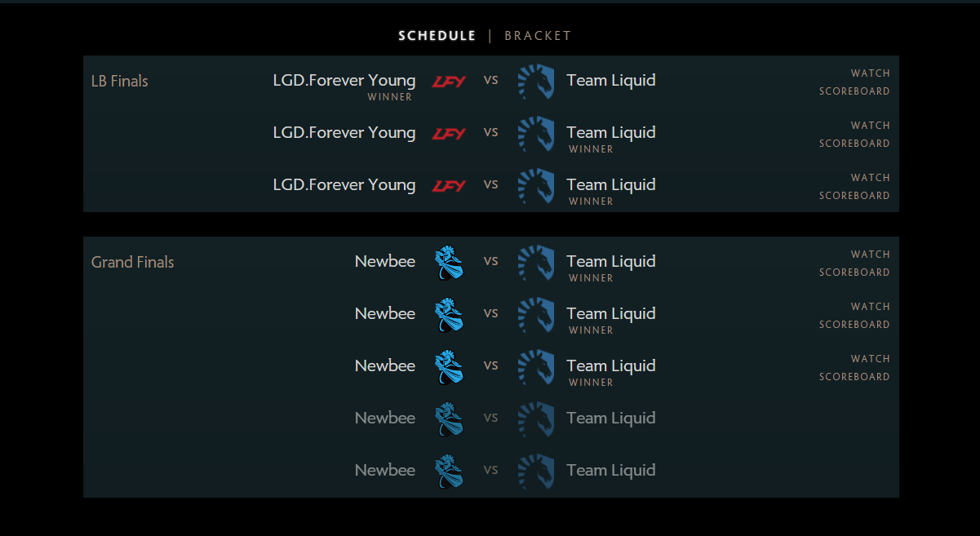The width and height of the screenshot is (980, 536).
Task: Click dimmed Newbee logo in fourth Grand Finals game
Action: coord(449,419)
